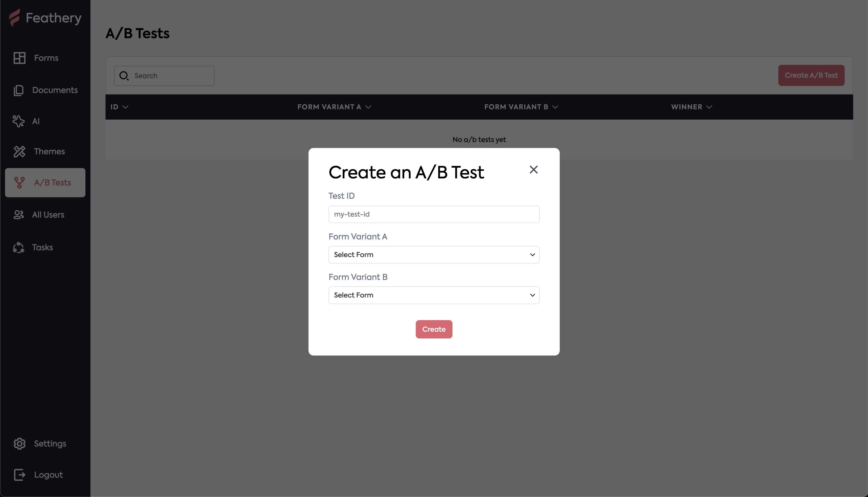
Task: Click the search magnifier icon
Action: [x=124, y=76]
